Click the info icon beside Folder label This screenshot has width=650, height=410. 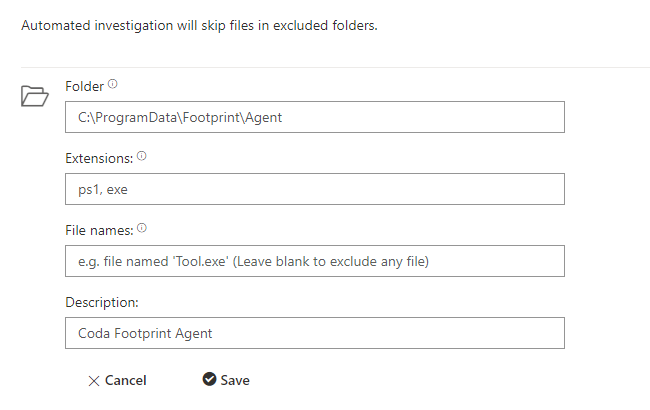click(x=113, y=84)
